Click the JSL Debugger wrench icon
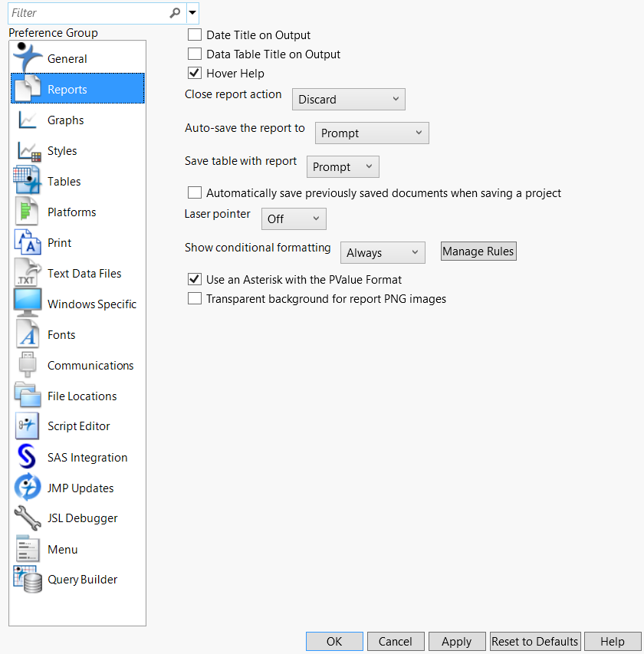 click(x=28, y=518)
